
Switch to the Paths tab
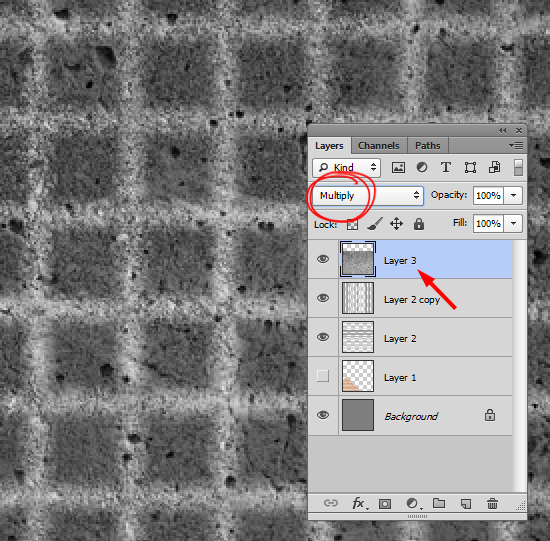pos(428,146)
